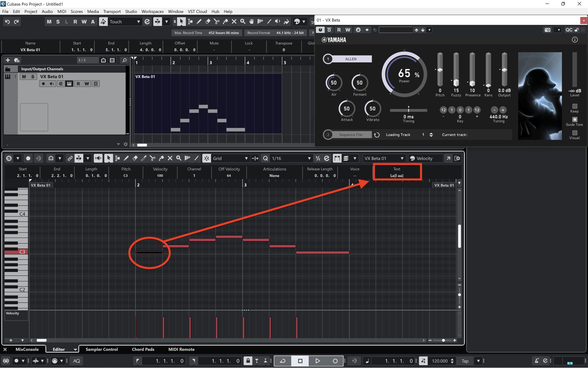The image size is (588, 368).
Task: Pick the Draw pencil tool in key editor
Action: tap(126, 158)
